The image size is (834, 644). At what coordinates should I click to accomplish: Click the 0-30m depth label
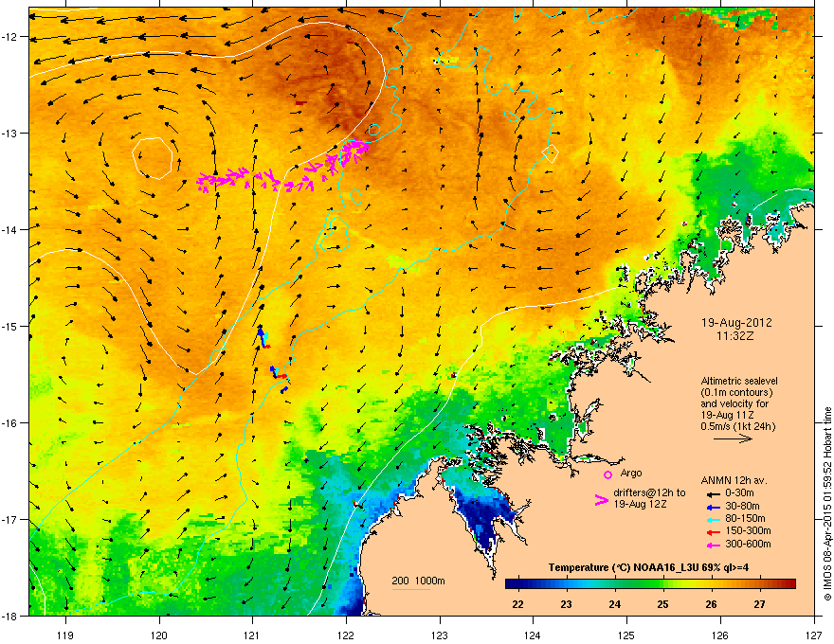point(739,493)
